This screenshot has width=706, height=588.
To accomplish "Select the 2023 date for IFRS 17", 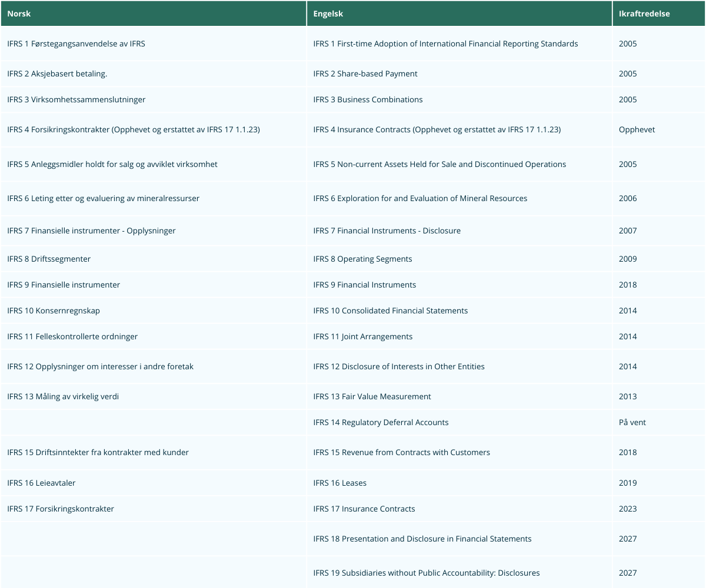I will tap(628, 509).
